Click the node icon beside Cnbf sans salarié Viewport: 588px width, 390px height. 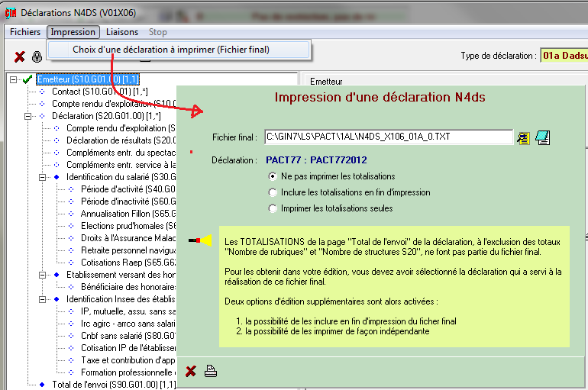click(71, 336)
